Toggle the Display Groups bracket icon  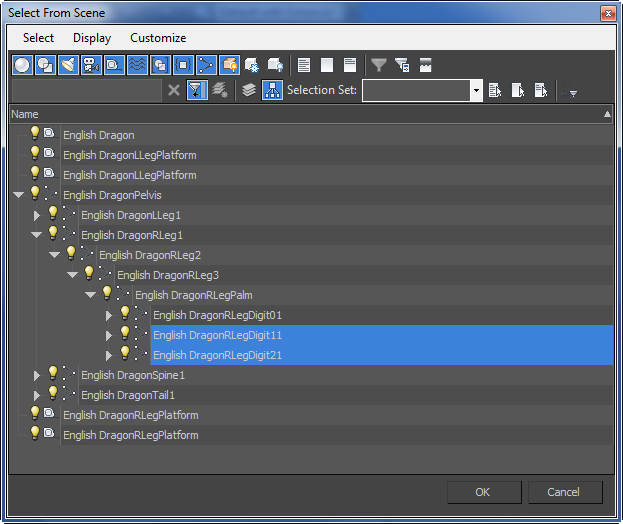coord(160,65)
